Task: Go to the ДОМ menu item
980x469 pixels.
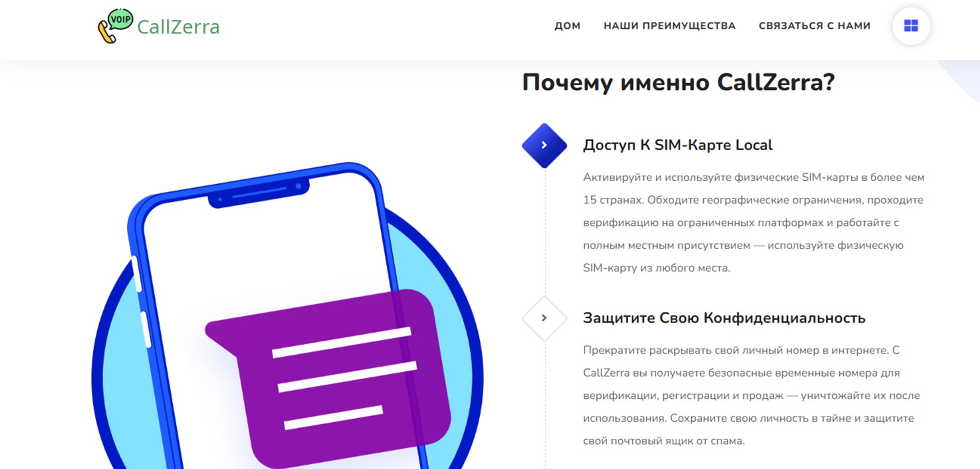Action: pyautogui.click(x=567, y=26)
